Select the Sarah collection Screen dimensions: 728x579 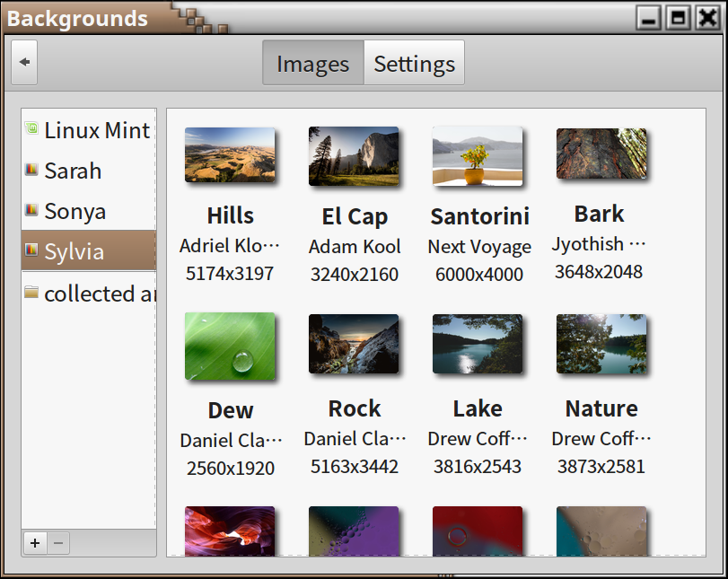89,171
